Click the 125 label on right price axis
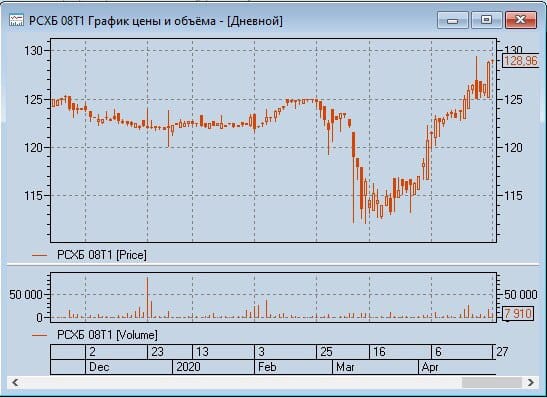 [514, 100]
